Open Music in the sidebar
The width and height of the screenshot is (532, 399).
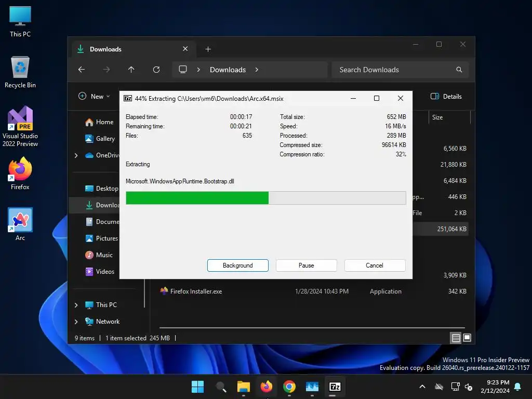(99, 255)
